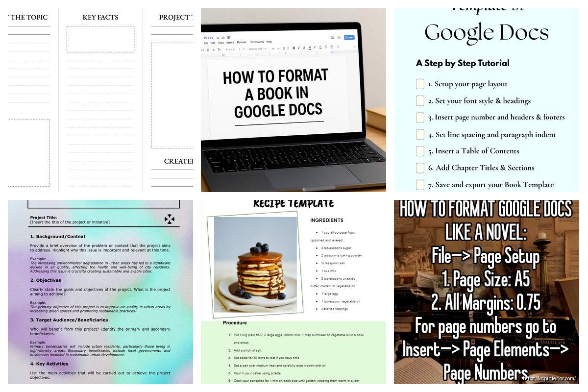The height and width of the screenshot is (392, 588).
Task: Toggle Bold formatting on the toolbar
Action: click(294, 49)
